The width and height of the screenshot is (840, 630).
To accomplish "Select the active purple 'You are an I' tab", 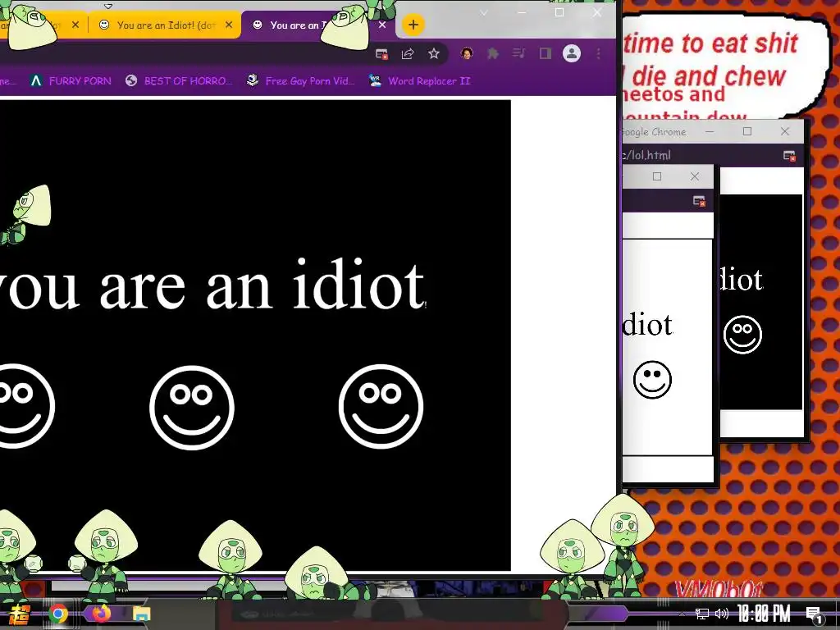I will click(317, 25).
